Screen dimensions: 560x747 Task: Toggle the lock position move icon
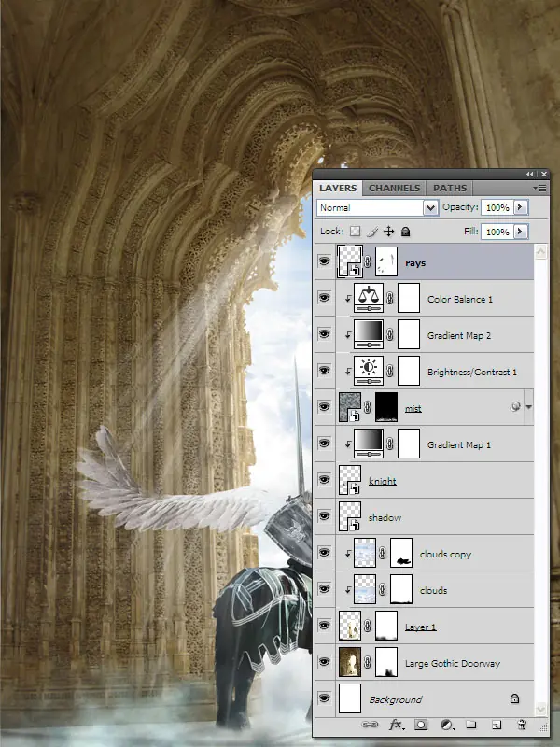point(388,232)
